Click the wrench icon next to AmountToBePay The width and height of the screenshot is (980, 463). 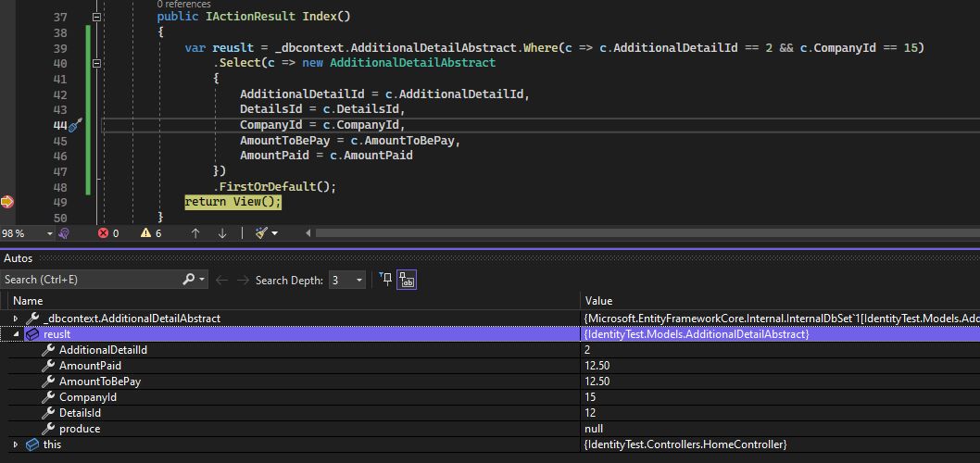(x=48, y=382)
